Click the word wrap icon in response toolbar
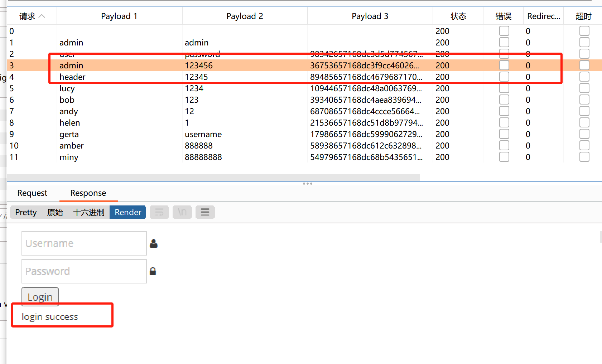Viewport: 602px width, 364px height. coord(159,212)
